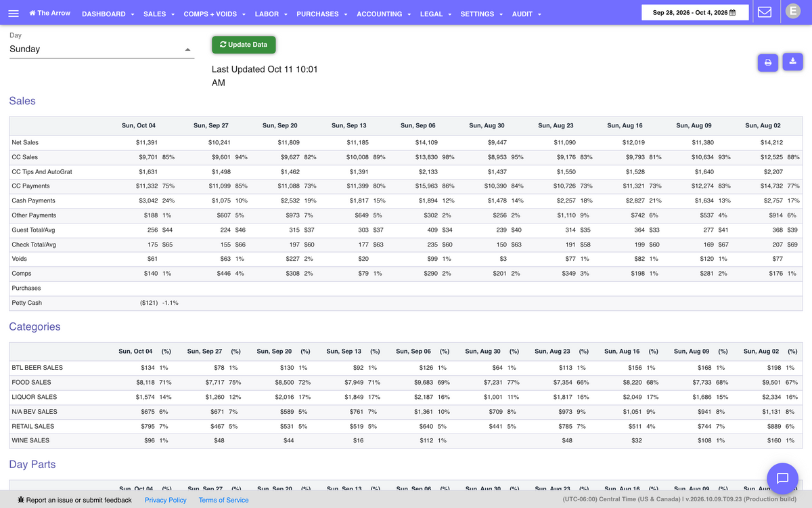
Task: Report an issue or submit feedback
Action: coord(74,500)
